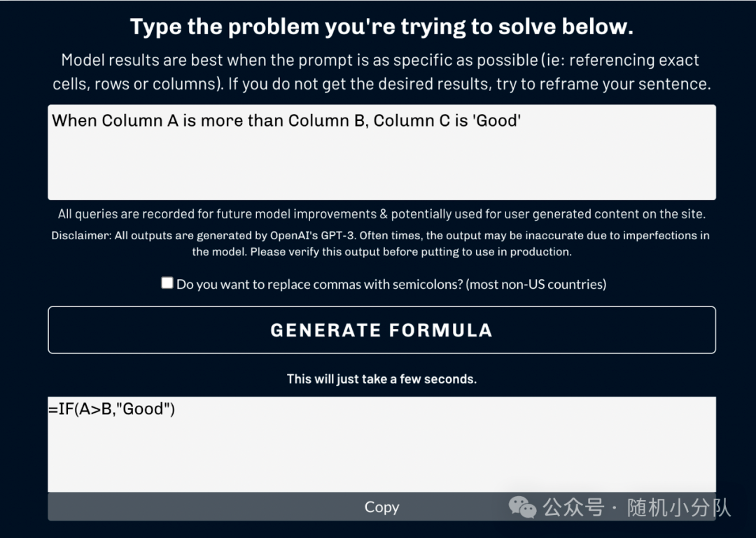This screenshot has height=538, width=756.
Task: Click the 'All queries are recorded' notice line
Action: [382, 214]
